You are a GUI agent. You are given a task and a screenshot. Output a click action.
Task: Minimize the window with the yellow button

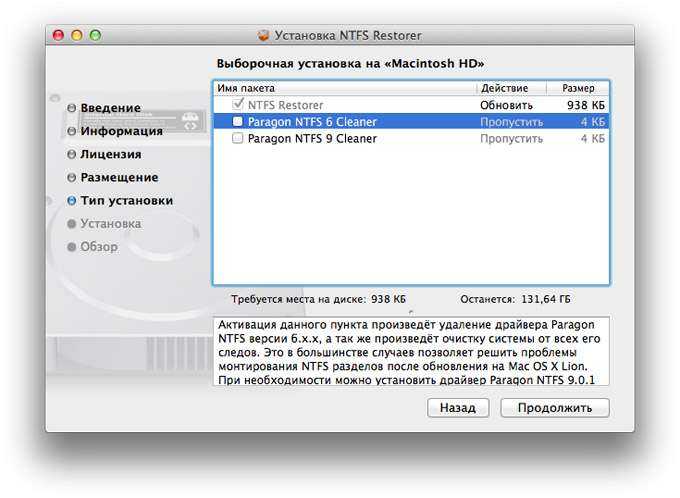[x=77, y=35]
